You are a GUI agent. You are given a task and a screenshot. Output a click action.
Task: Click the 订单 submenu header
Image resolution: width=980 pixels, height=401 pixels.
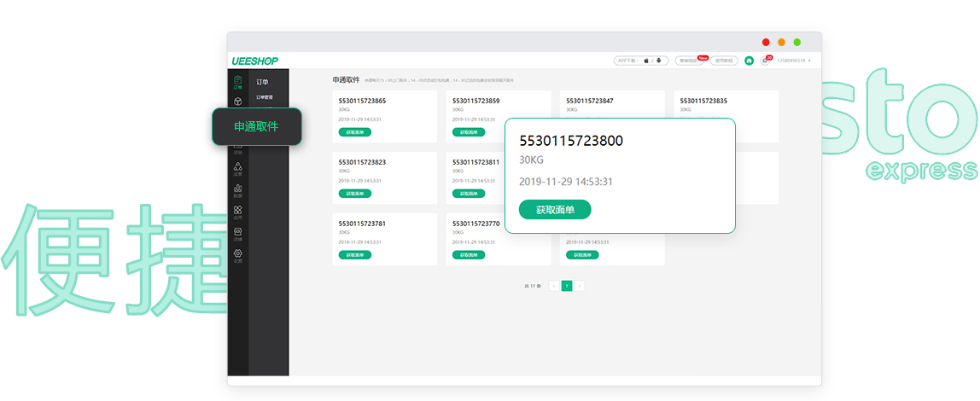pyautogui.click(x=263, y=82)
